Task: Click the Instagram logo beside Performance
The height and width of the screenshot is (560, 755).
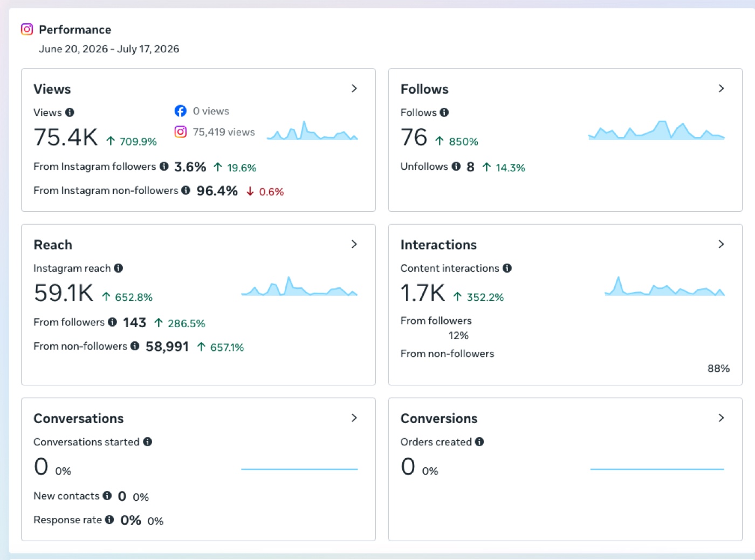Action: click(27, 29)
